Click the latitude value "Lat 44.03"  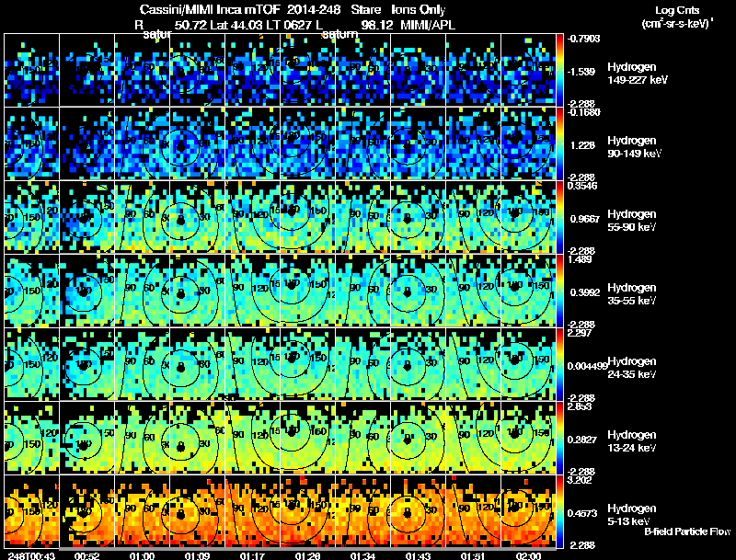[236, 25]
